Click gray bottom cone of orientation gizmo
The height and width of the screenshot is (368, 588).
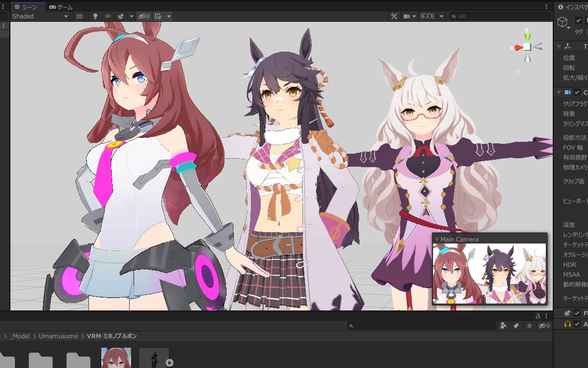pos(527,57)
